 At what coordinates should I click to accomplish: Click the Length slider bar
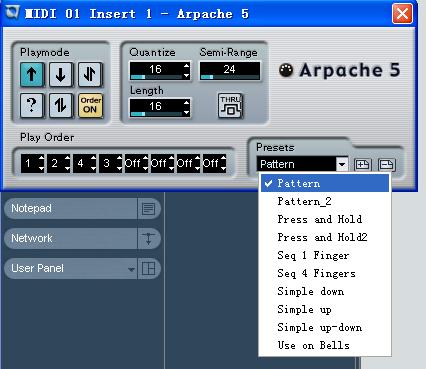[x=156, y=114]
